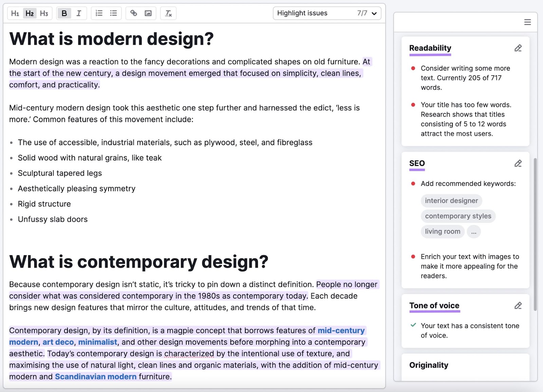The width and height of the screenshot is (543, 392).
Task: Expand hidden keywords with the ellipsis chip
Action: pyautogui.click(x=474, y=232)
